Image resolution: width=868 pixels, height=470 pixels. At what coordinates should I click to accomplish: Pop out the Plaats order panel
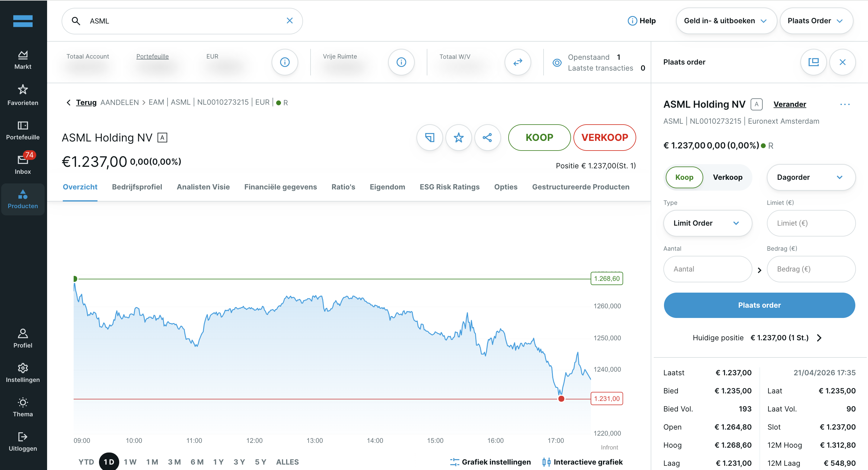[x=813, y=62]
